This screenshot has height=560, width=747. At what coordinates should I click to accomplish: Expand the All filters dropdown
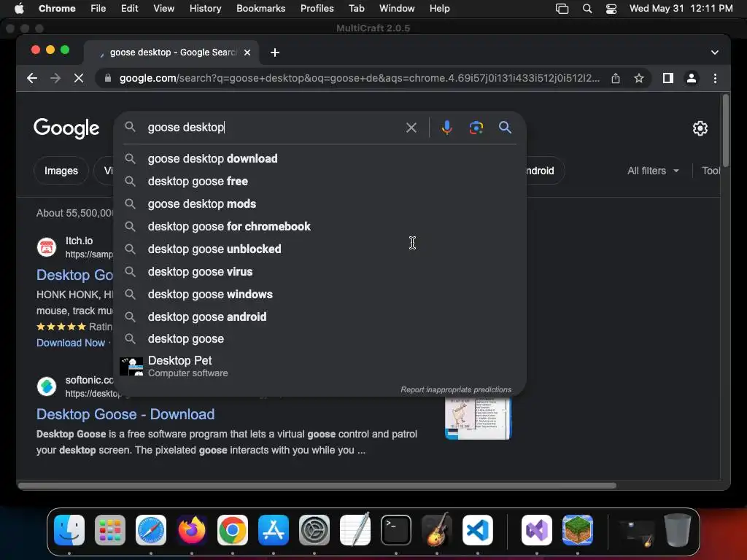click(x=653, y=171)
